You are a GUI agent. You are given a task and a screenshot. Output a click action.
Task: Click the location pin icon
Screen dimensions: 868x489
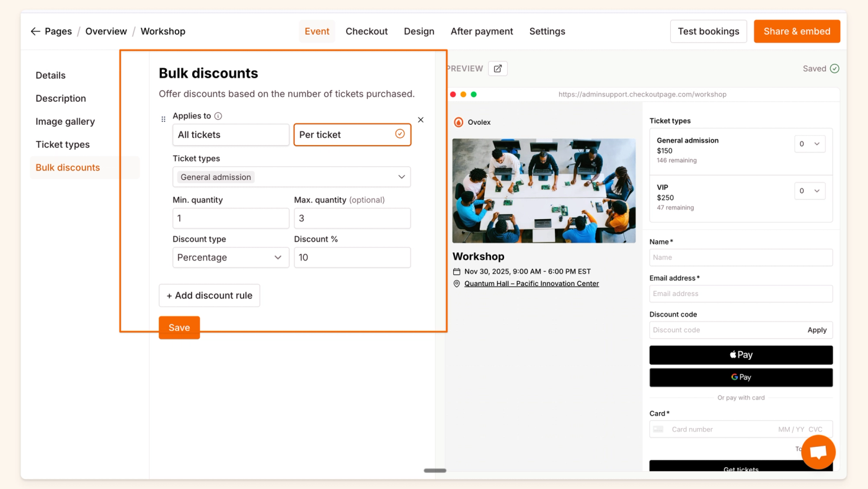pyautogui.click(x=457, y=284)
